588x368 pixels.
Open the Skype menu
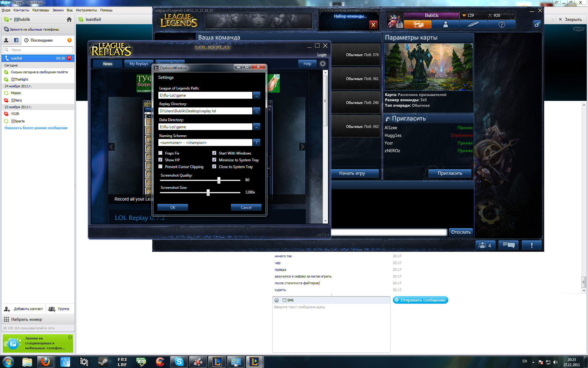[x=6, y=10]
